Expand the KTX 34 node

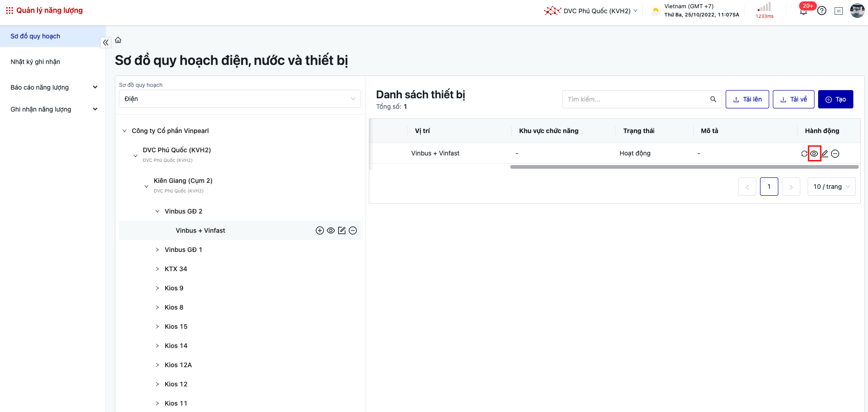[x=157, y=269]
